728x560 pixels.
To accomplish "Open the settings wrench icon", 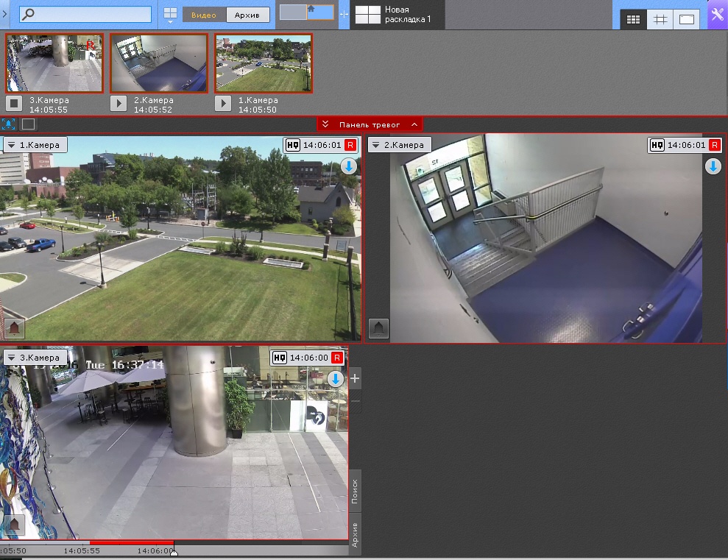I will click(717, 15).
